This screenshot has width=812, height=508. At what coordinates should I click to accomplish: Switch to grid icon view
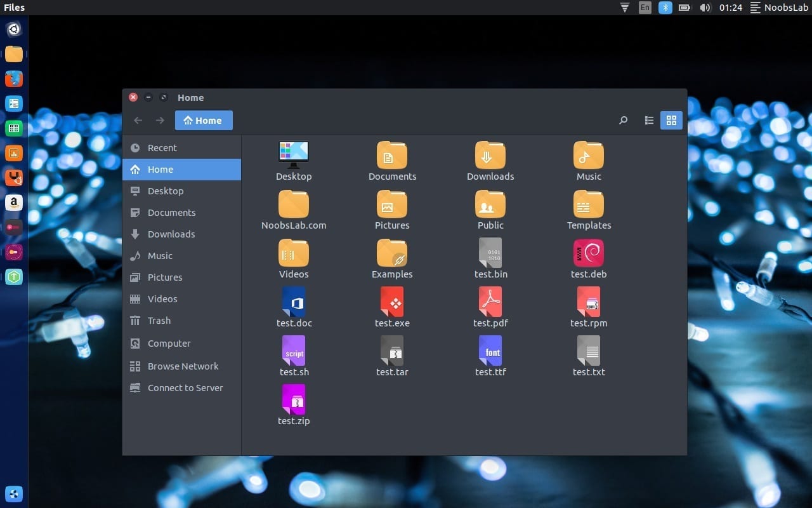672,120
